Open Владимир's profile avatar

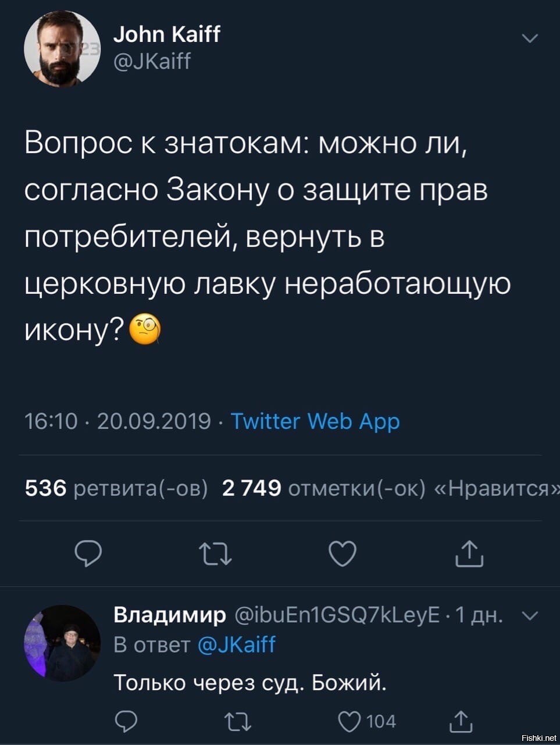[62, 643]
